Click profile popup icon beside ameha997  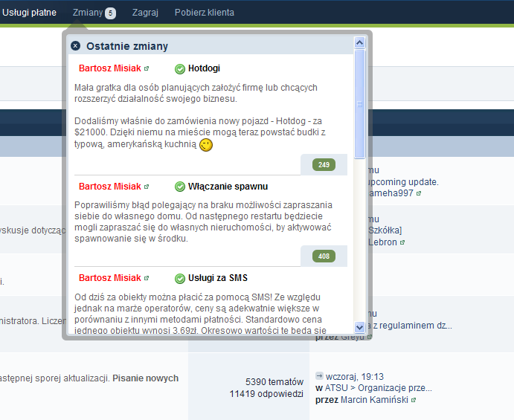[x=419, y=193]
